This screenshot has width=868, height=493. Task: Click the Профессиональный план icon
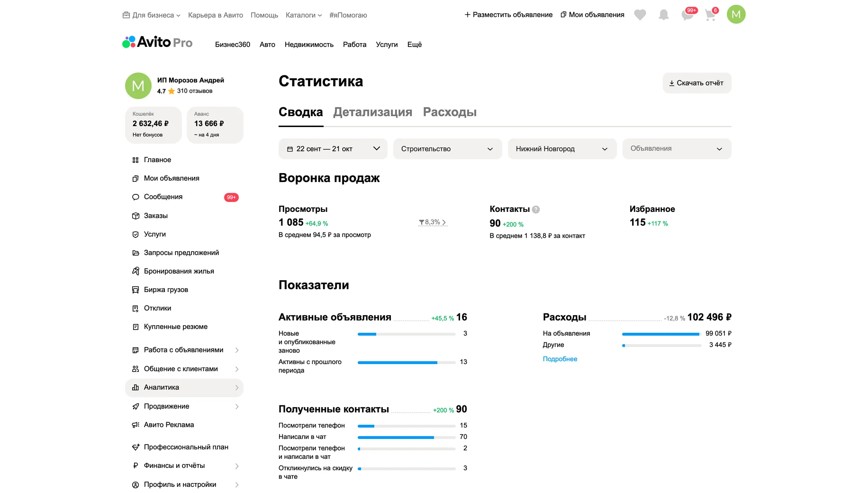[136, 447]
